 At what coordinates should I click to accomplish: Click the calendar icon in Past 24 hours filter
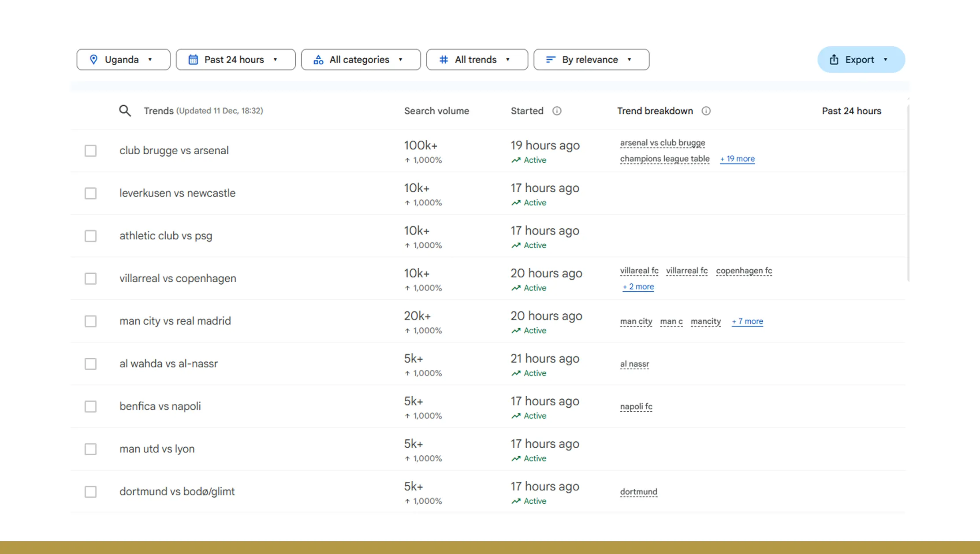(193, 59)
